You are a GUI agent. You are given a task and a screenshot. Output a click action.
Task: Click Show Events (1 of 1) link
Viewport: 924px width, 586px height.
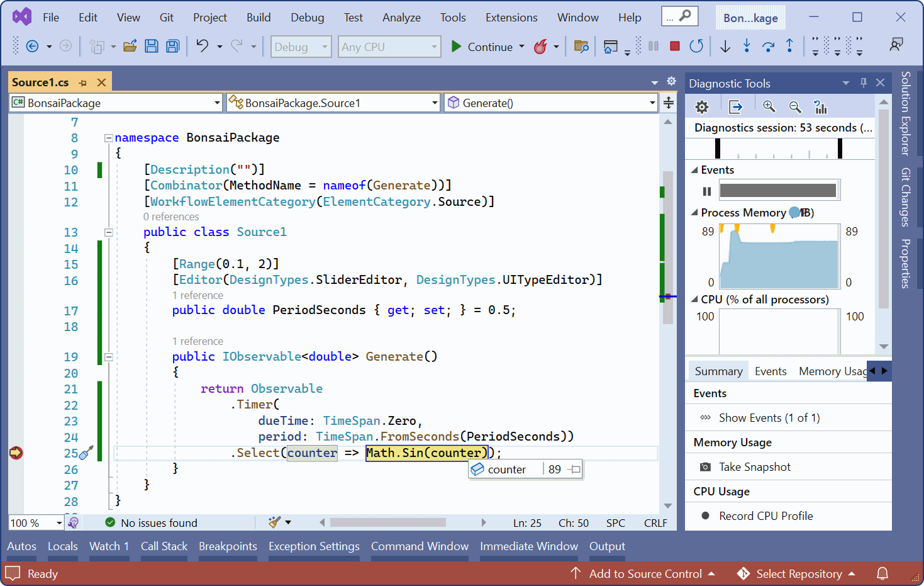(x=769, y=418)
